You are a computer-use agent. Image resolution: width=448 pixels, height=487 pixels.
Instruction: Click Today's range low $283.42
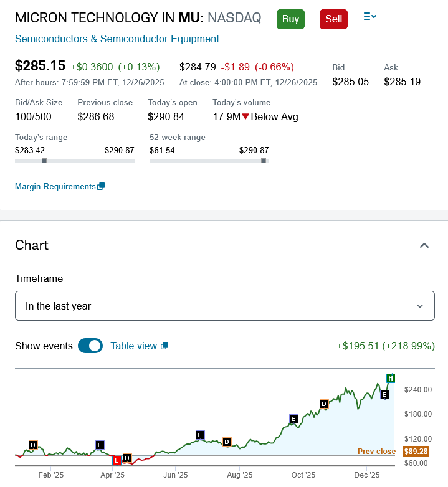(30, 150)
